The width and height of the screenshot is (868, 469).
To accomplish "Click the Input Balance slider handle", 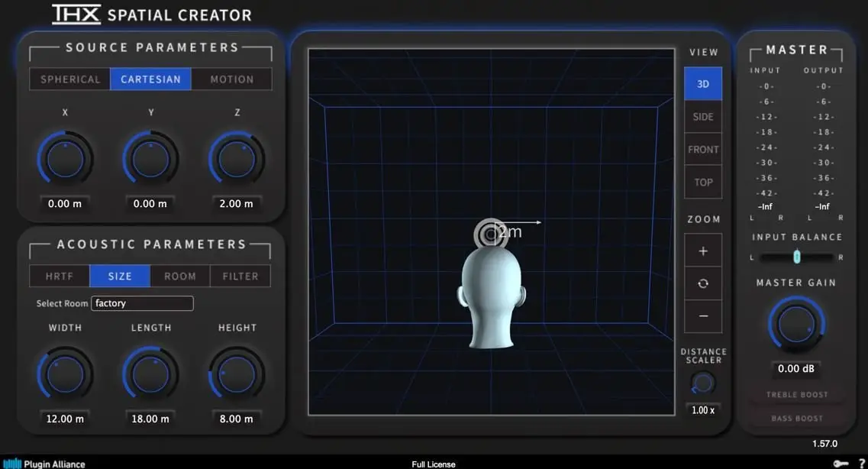I will tap(796, 257).
